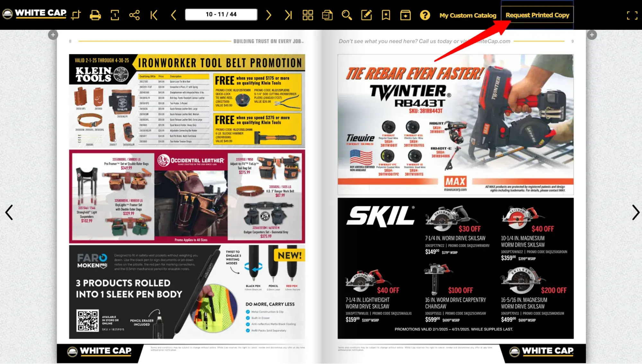Image resolution: width=642 pixels, height=364 pixels.
Task: Go to first page using jump icon
Action: 154,15
